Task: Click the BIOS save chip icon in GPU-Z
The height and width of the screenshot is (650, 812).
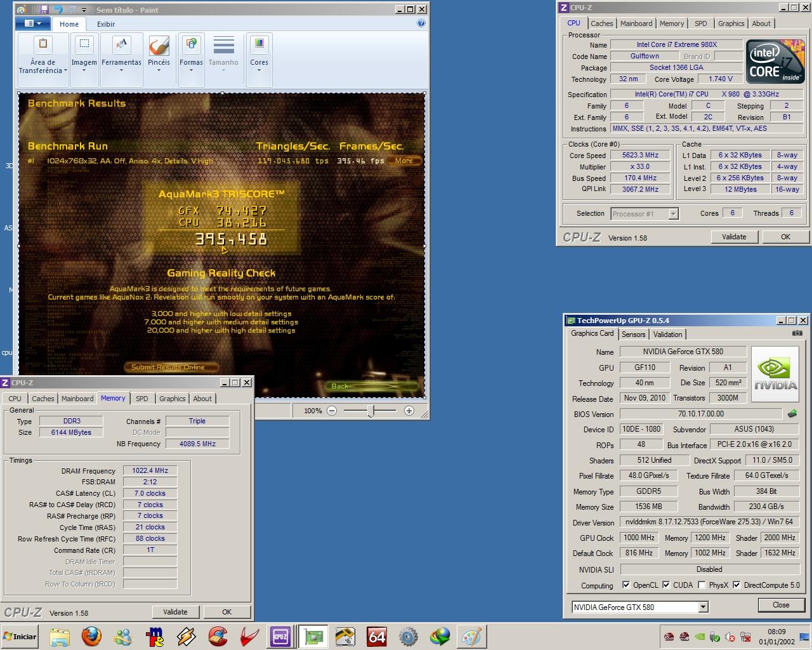Action: pyautogui.click(x=792, y=414)
